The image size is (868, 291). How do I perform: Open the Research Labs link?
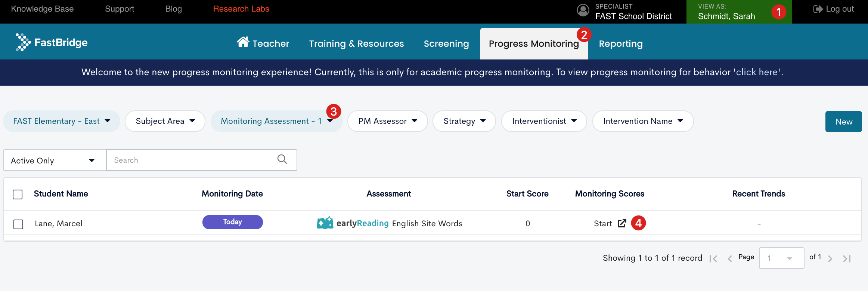point(241,9)
